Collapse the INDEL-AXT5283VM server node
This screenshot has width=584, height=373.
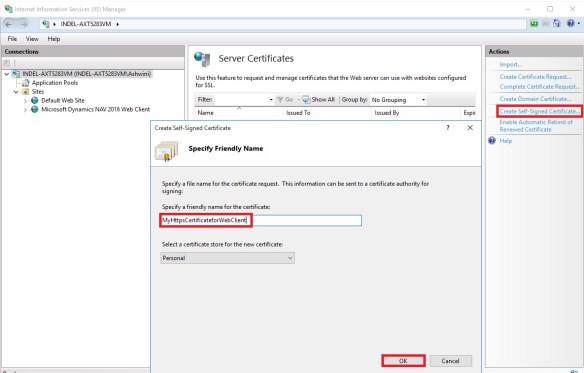pyautogui.click(x=7, y=74)
